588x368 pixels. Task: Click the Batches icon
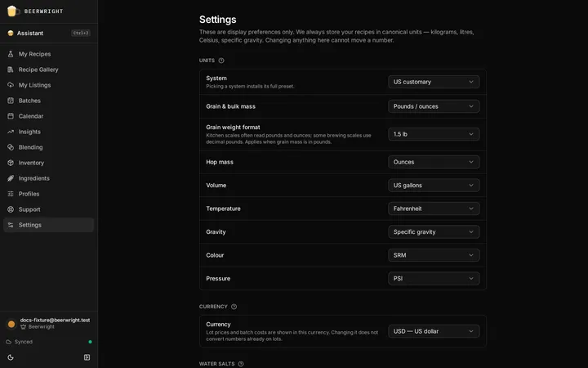[11, 101]
